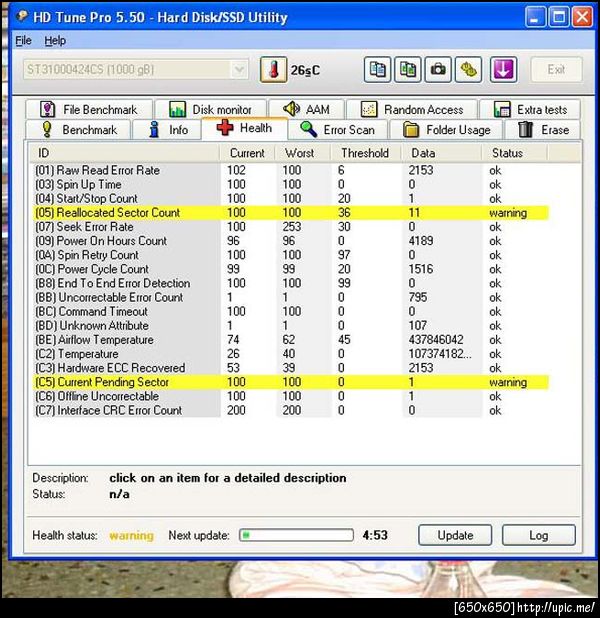Viewport: 600px width, 618px height.
Task: Switch to the AAM tab
Action: tap(306, 109)
